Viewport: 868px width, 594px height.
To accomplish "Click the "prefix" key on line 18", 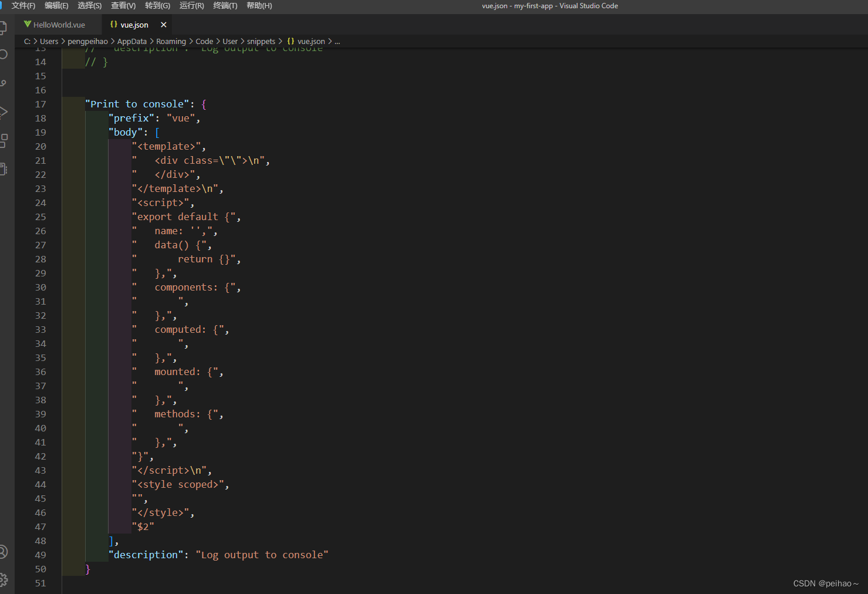I will [x=131, y=119].
